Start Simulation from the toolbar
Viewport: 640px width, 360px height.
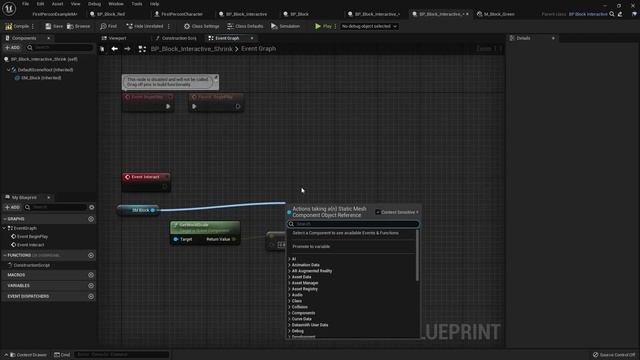point(285,26)
